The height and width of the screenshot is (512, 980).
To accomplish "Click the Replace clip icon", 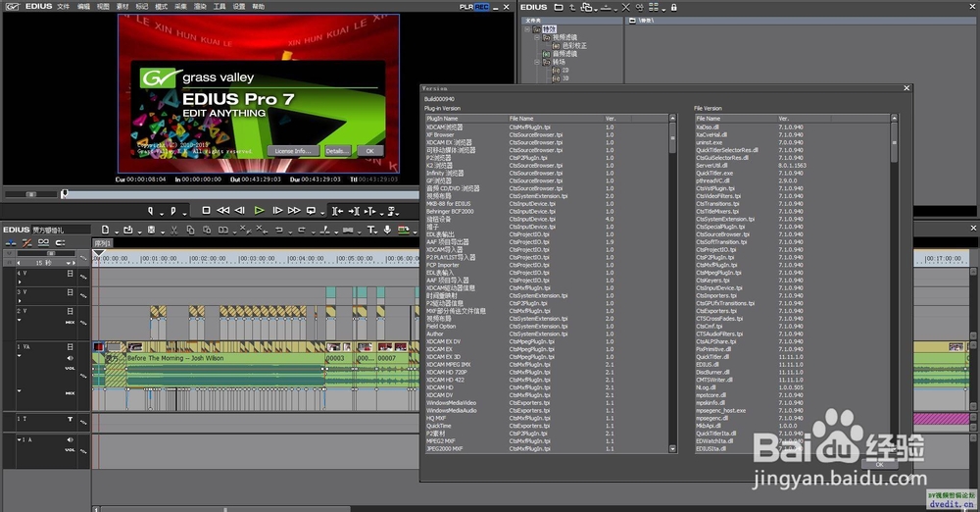I will [x=222, y=230].
